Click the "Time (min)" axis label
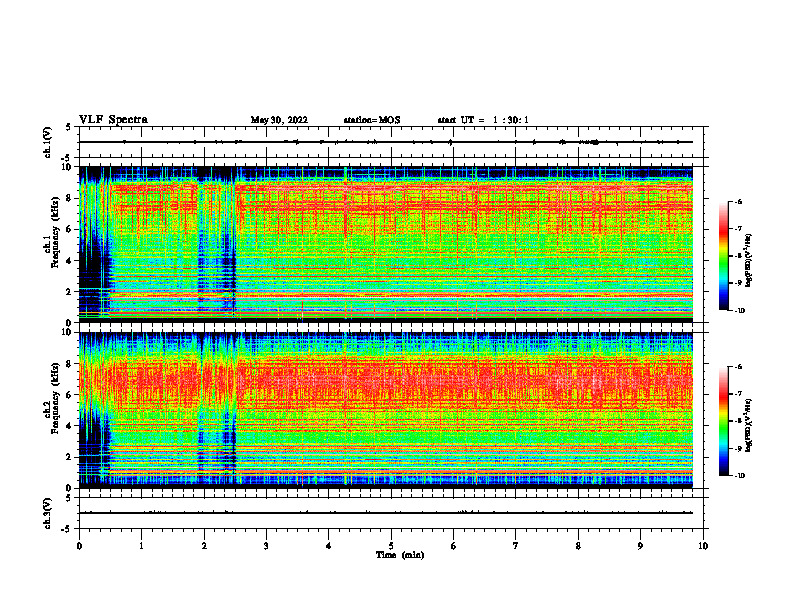The image size is (792, 612). pos(400,555)
